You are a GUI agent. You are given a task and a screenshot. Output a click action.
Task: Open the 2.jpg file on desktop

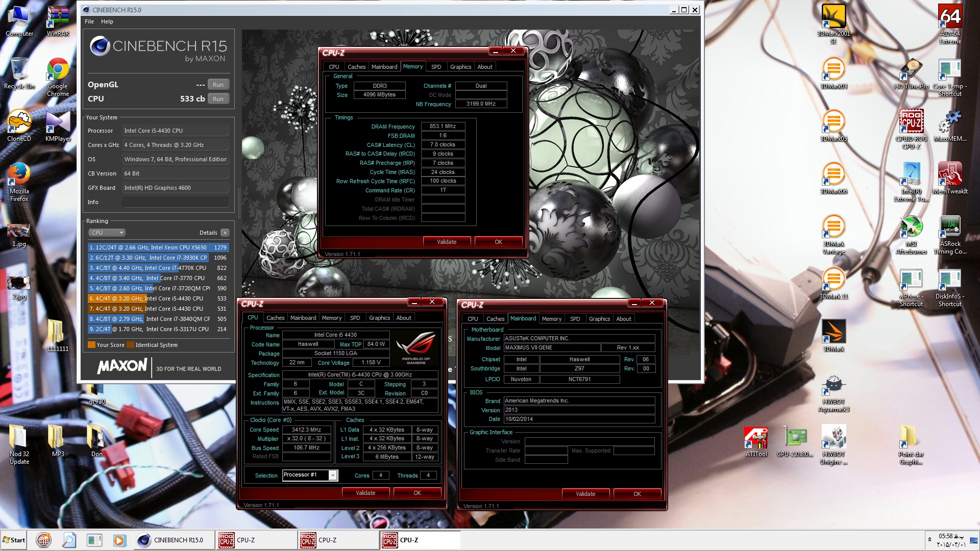coord(19,287)
